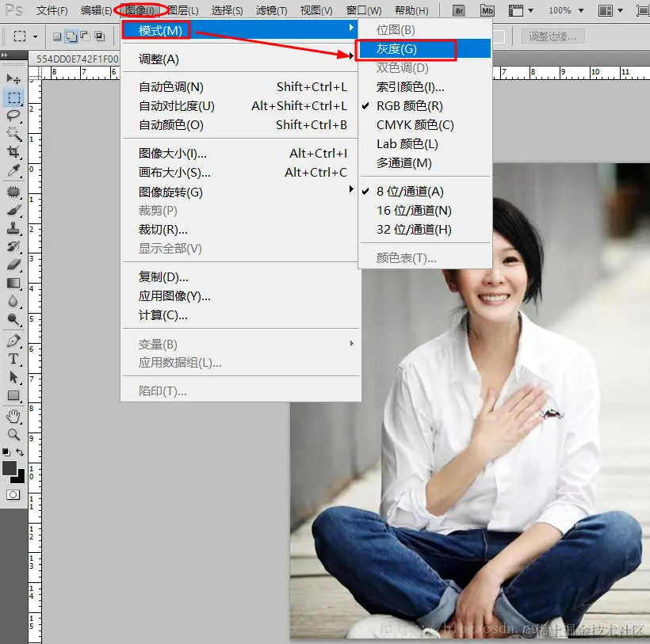Select the Lasso tool
The image size is (650, 644).
13,115
